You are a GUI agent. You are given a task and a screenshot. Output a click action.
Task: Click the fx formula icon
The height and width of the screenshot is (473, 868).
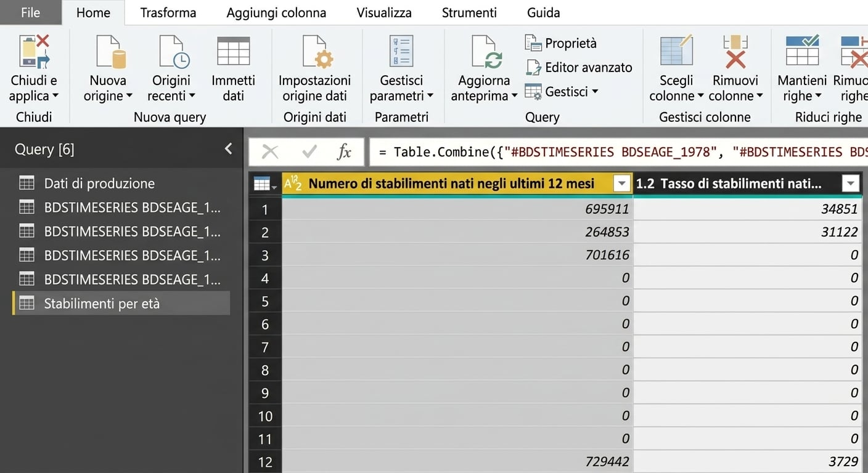click(x=344, y=152)
